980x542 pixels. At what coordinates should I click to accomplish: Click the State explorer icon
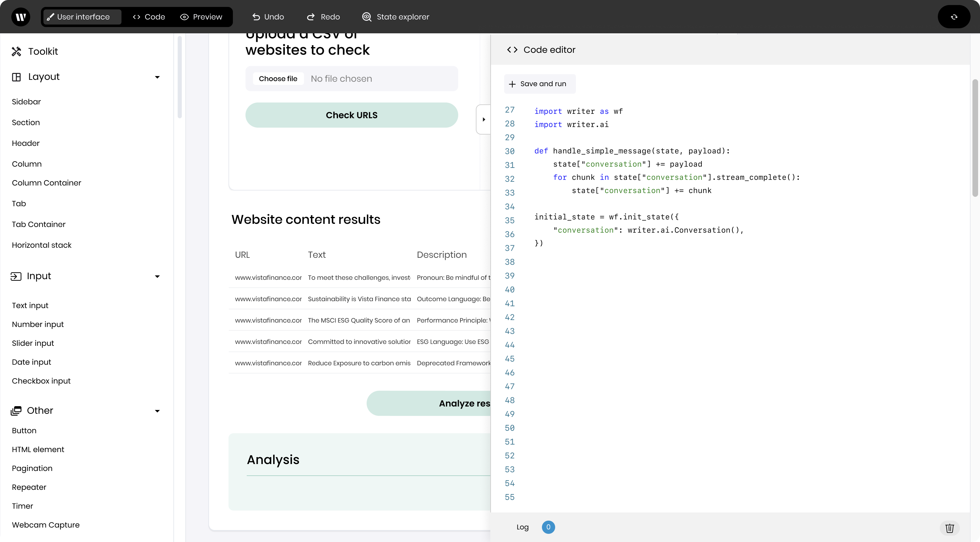tap(366, 17)
